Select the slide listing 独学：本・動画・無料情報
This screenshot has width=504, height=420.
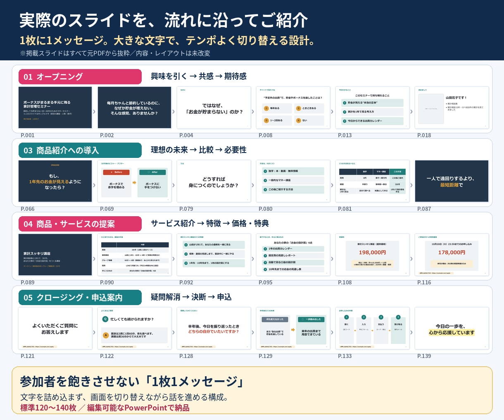pos(293,181)
